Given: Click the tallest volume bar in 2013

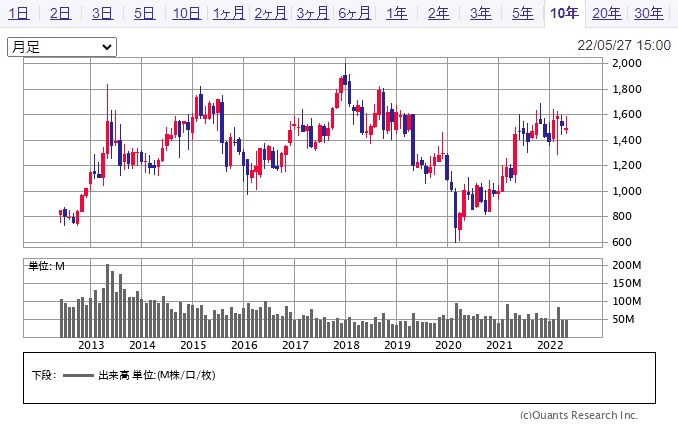Looking at the screenshot, I should [x=107, y=300].
